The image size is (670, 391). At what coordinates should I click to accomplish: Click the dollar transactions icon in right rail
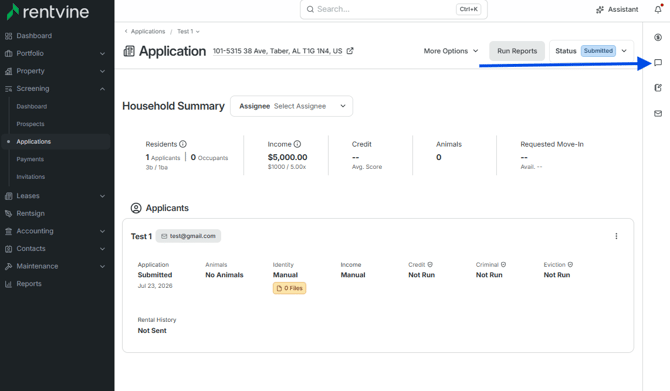click(658, 37)
